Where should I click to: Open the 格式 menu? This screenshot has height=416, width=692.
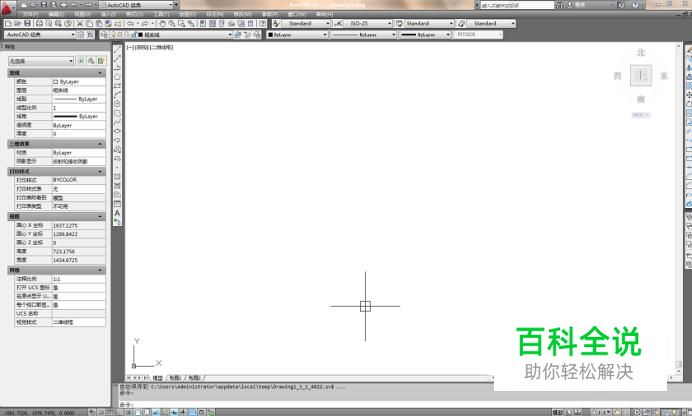pos(135,14)
